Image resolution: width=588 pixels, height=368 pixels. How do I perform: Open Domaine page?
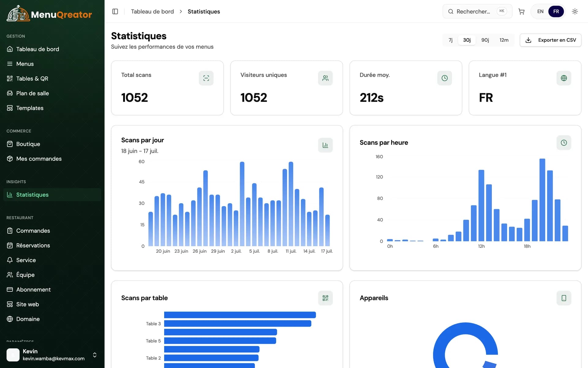(x=52, y=319)
